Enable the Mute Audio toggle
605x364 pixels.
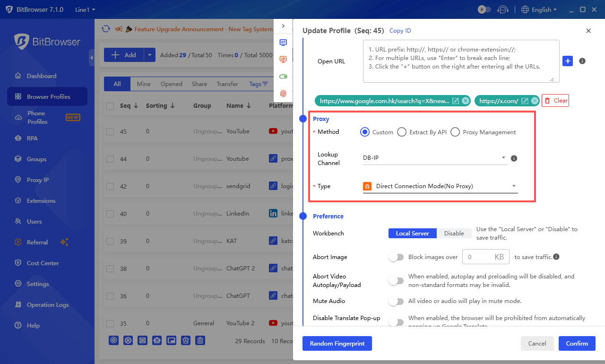coord(396,301)
